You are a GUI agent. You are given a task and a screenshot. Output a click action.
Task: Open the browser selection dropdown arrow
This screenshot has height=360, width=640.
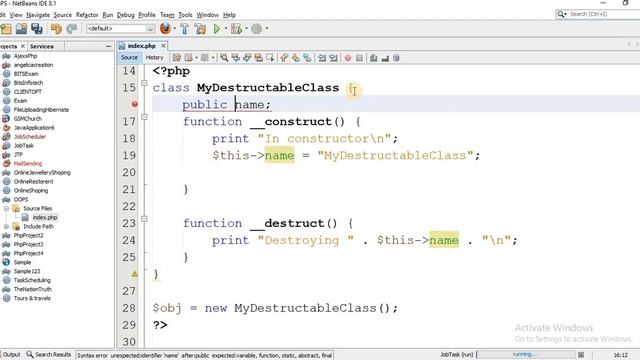175,29
